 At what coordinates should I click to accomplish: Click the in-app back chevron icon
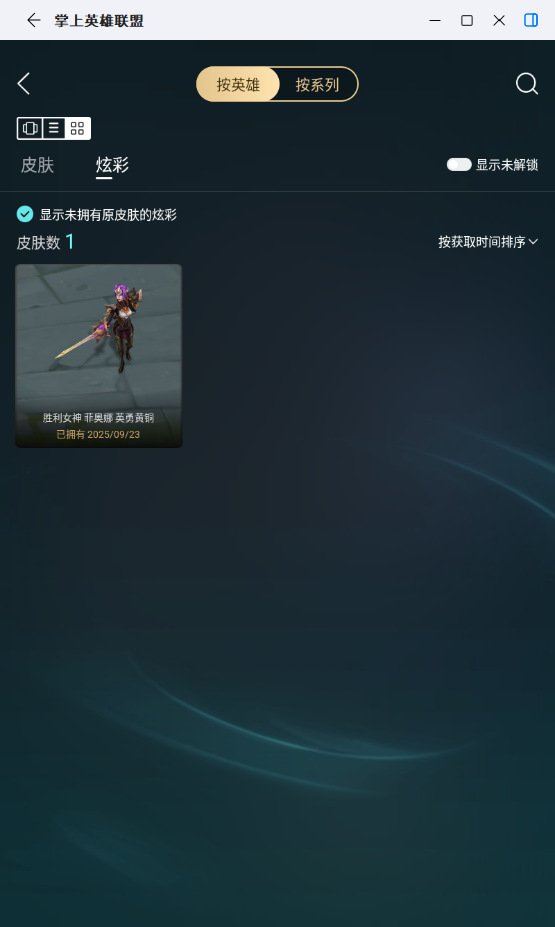pos(24,84)
